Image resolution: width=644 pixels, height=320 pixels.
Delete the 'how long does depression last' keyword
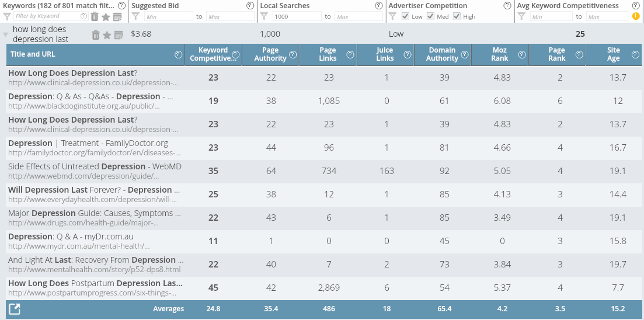pos(96,35)
